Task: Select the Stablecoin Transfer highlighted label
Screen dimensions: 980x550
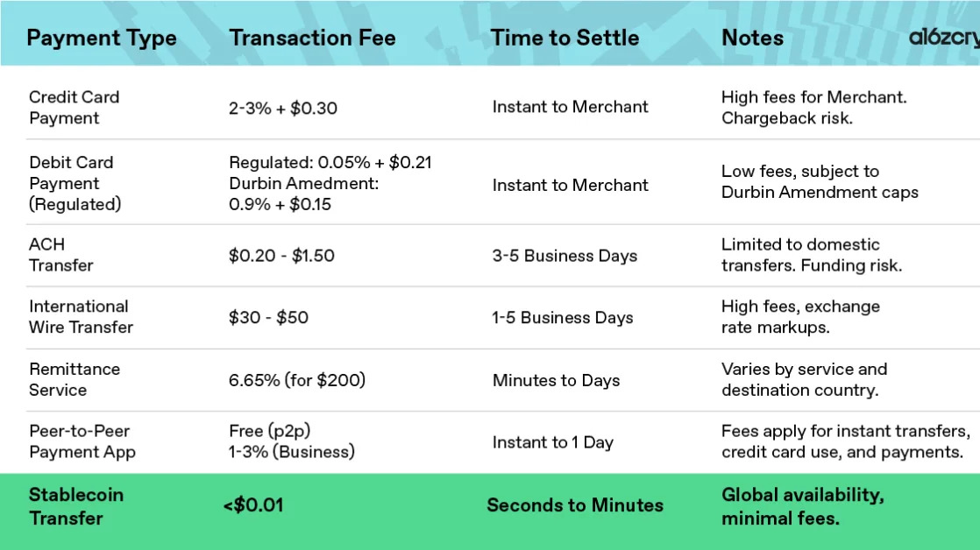Action: (75, 506)
